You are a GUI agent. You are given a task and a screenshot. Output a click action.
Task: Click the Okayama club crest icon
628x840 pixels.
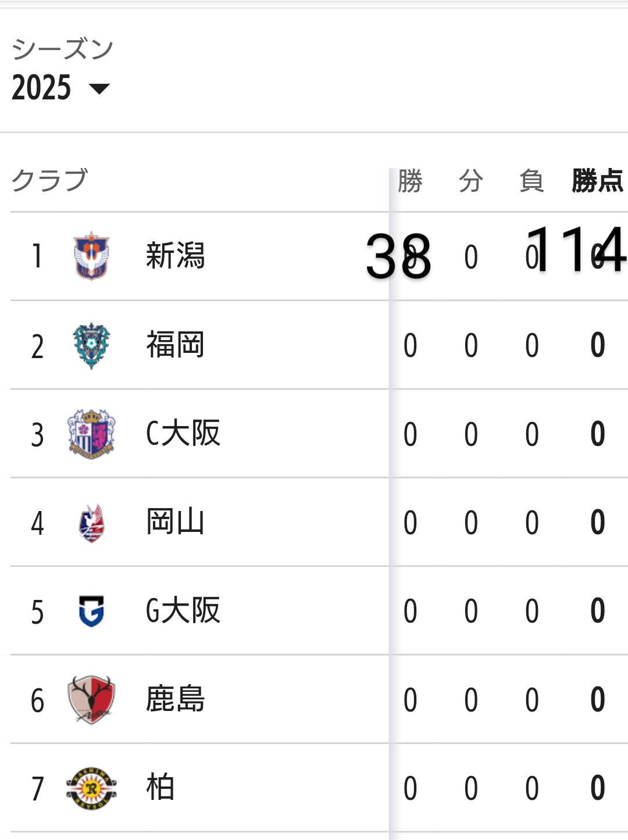pyautogui.click(x=91, y=523)
